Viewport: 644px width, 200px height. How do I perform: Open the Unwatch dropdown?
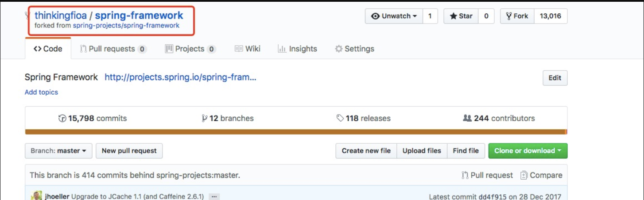tap(394, 16)
